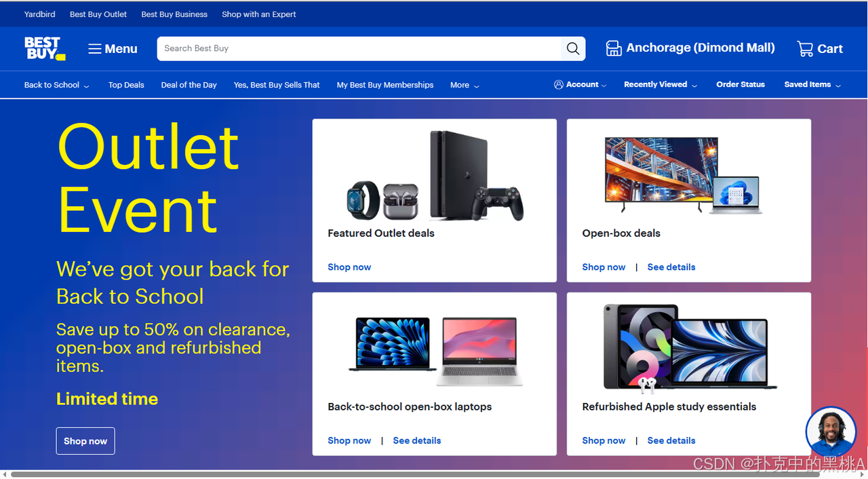
Task: Click the Open-box deals TV image
Action: tap(683, 176)
